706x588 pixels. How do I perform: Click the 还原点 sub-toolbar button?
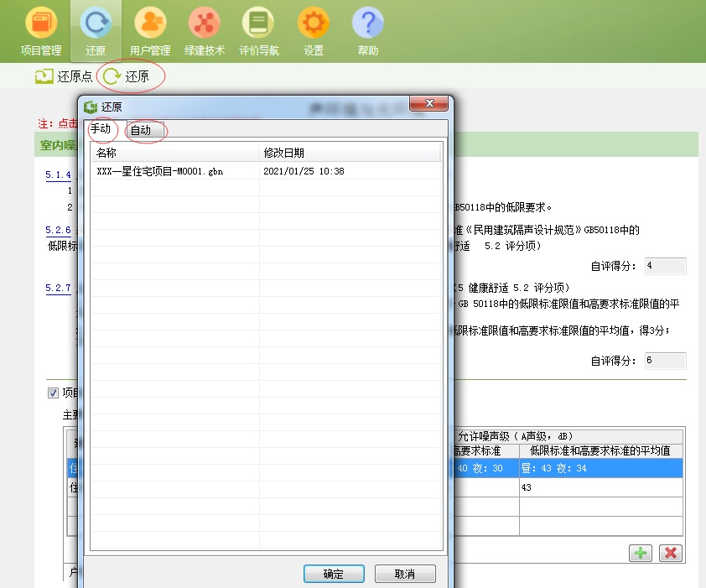click(x=64, y=76)
